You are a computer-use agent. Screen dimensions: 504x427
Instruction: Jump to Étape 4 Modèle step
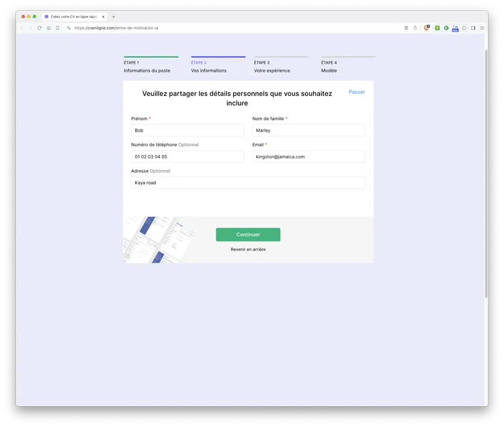[x=348, y=65]
